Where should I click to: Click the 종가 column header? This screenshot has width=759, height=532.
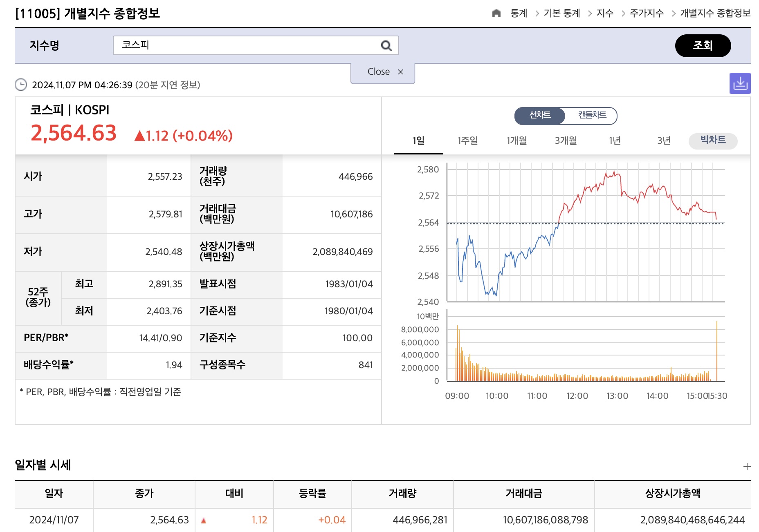coord(144,494)
